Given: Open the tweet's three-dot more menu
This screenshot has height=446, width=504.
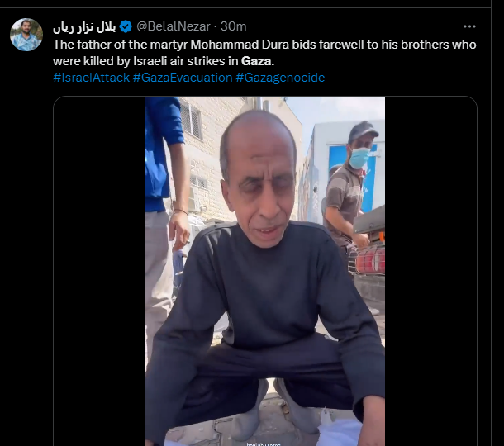Looking at the screenshot, I should 469,26.
